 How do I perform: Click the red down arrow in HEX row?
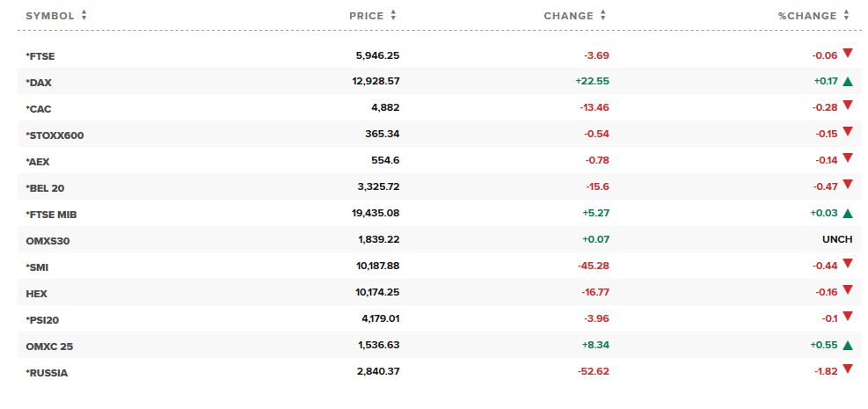coord(848,290)
